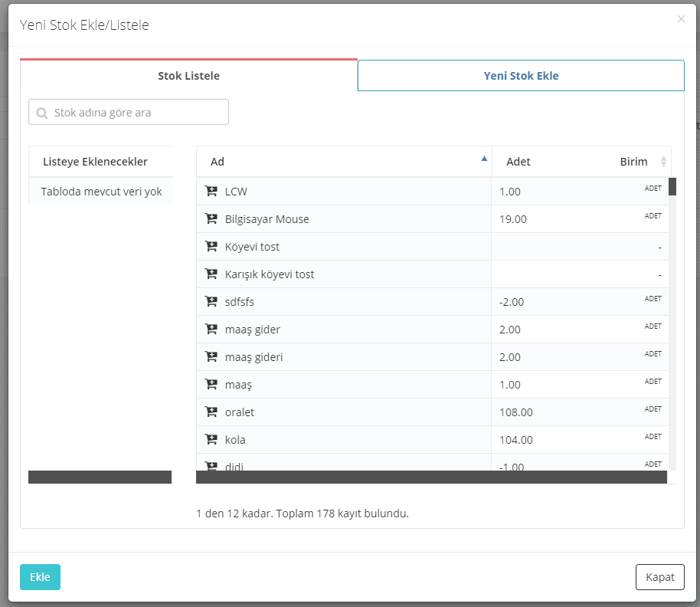Click the Toplam 178 kayıt bulundu text
Image resolution: width=700 pixels, height=607 pixels.
(342, 513)
